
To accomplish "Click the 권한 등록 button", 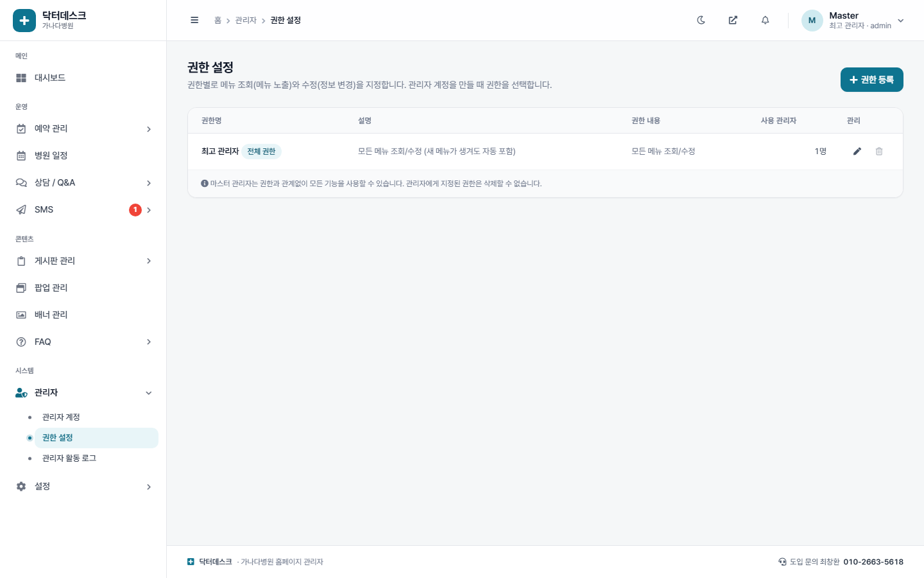I will [871, 80].
